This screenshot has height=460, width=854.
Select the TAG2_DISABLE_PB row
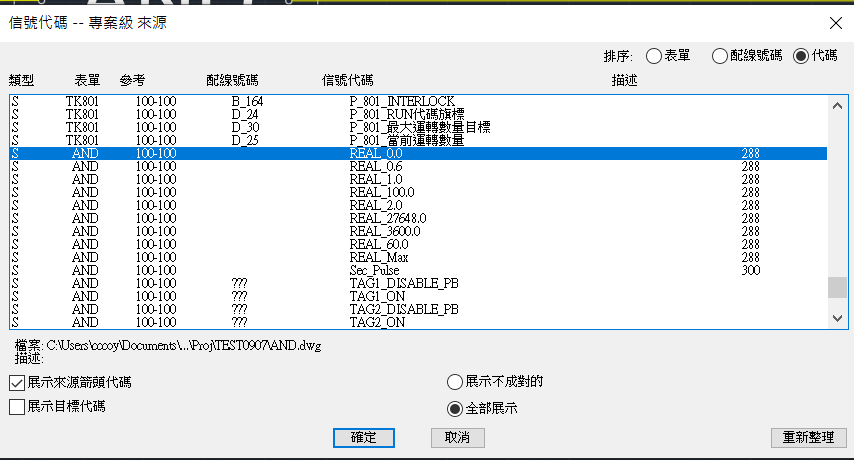[418, 310]
